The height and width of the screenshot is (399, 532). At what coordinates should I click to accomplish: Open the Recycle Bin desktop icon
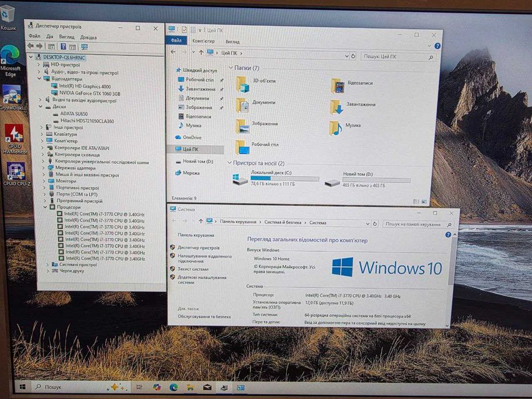[7, 17]
